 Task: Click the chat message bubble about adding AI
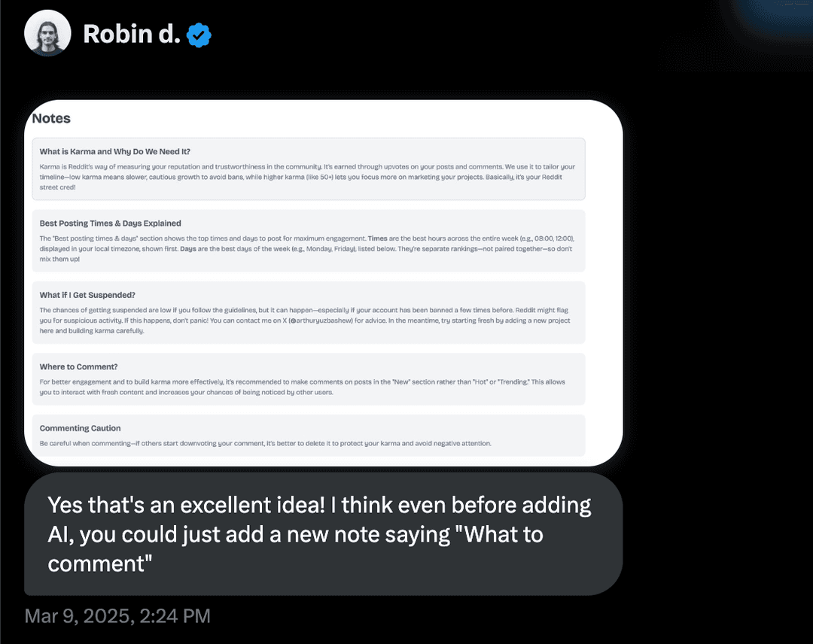click(x=319, y=534)
